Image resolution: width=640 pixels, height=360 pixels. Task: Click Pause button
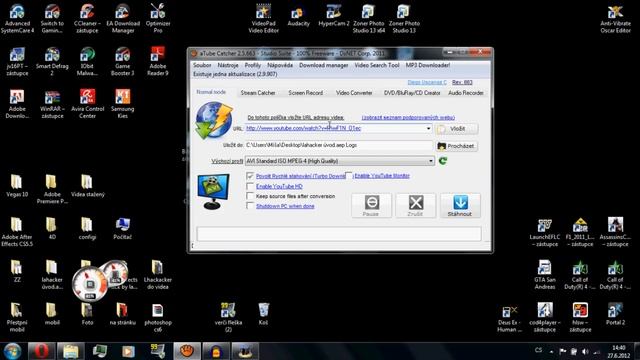tap(371, 205)
